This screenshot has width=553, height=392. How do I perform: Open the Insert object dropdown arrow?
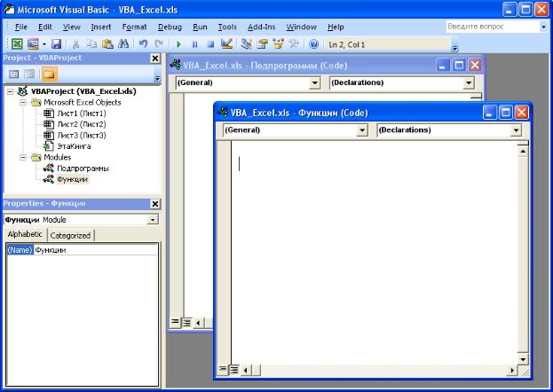(x=44, y=44)
